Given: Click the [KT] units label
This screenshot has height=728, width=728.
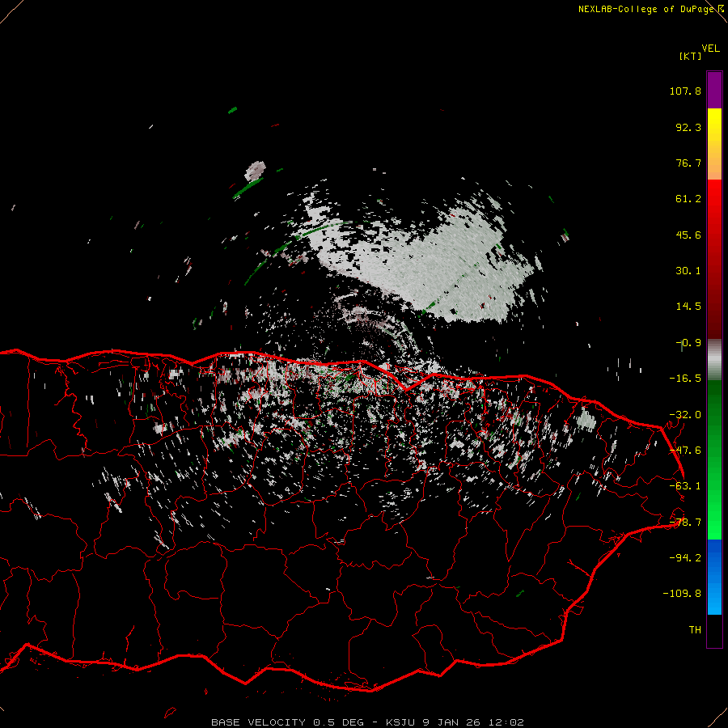Looking at the screenshot, I should pyautogui.click(x=690, y=56).
